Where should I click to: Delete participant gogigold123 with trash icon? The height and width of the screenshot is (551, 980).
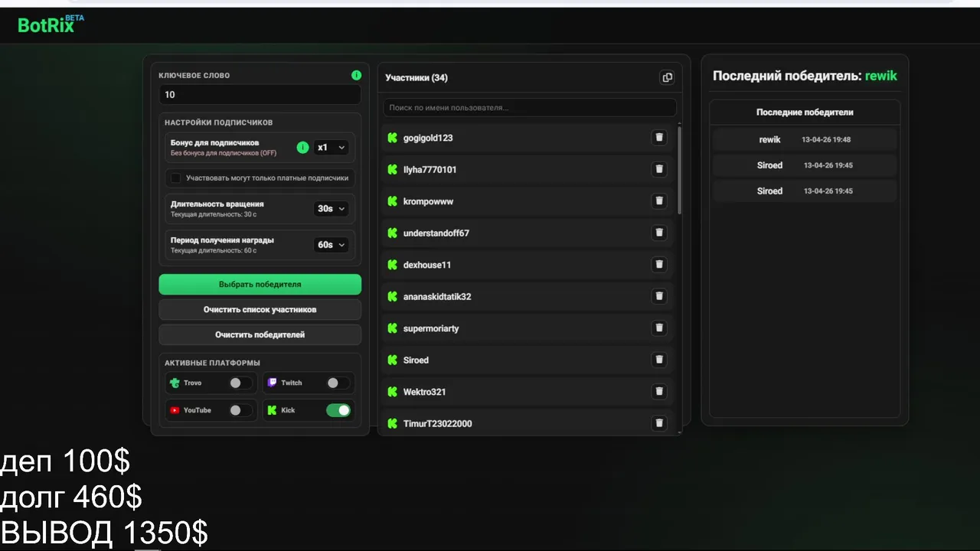pyautogui.click(x=658, y=138)
